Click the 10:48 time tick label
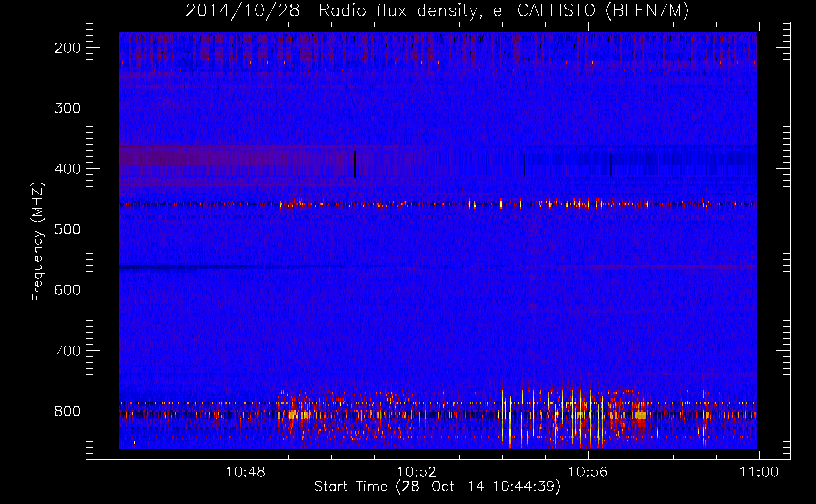Image resolution: width=816 pixels, height=504 pixels. coord(246,472)
